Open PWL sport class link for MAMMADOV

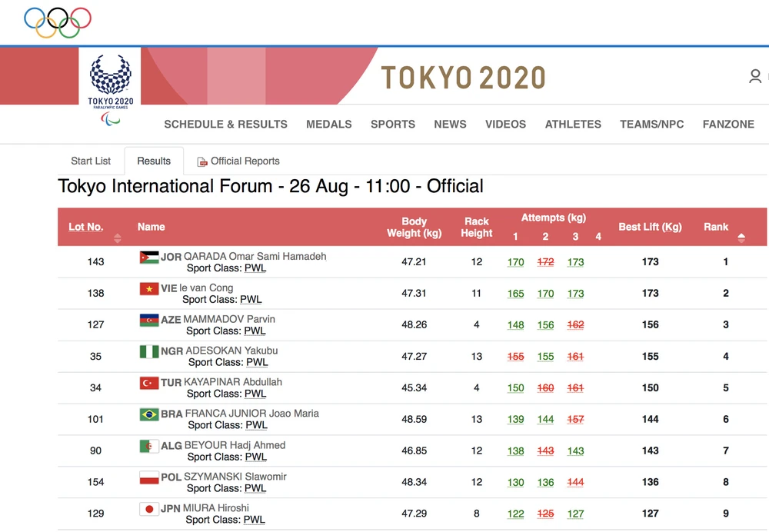[255, 331]
